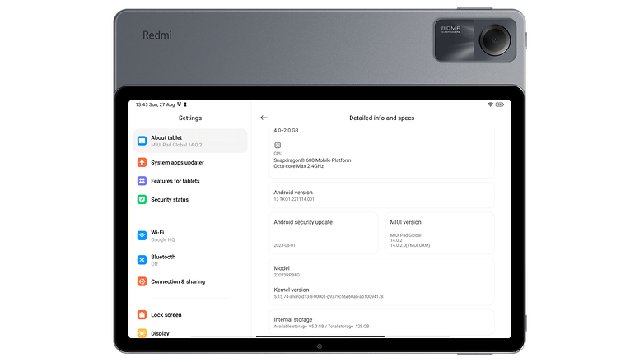Screen dimensions: 644x362
Task: Click the Connection & sharing orange icon
Action: point(142,281)
